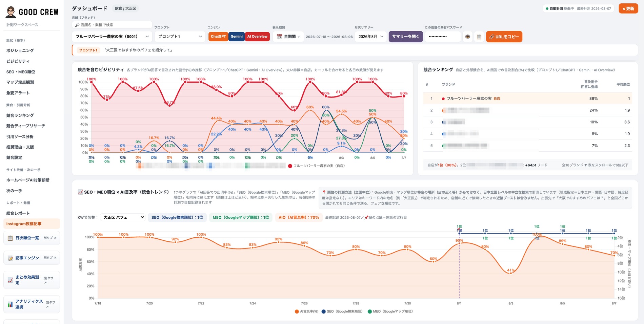Open ホームページAI対策診断 in the sidebar
Image resolution: width=644 pixels, height=324 pixels.
[28, 180]
